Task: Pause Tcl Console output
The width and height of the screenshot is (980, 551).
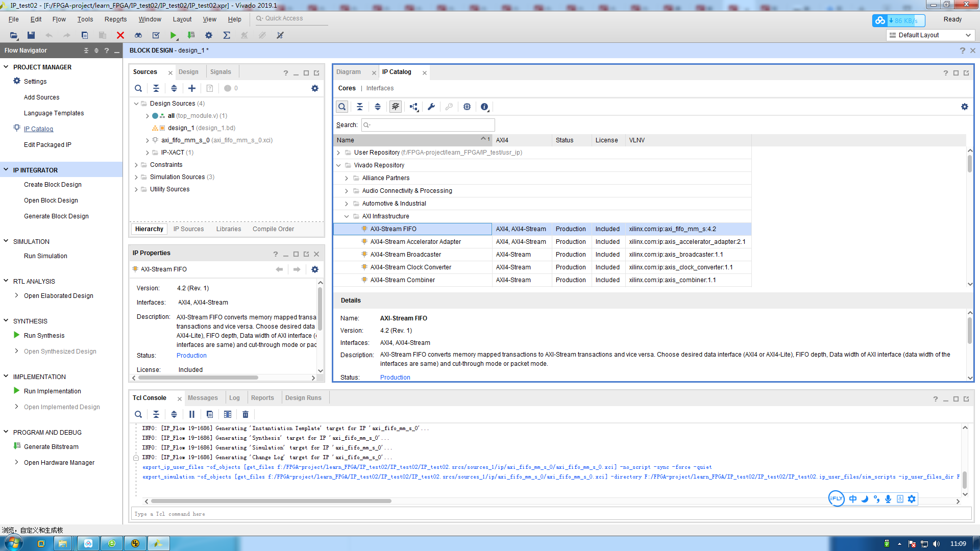Action: coord(192,414)
